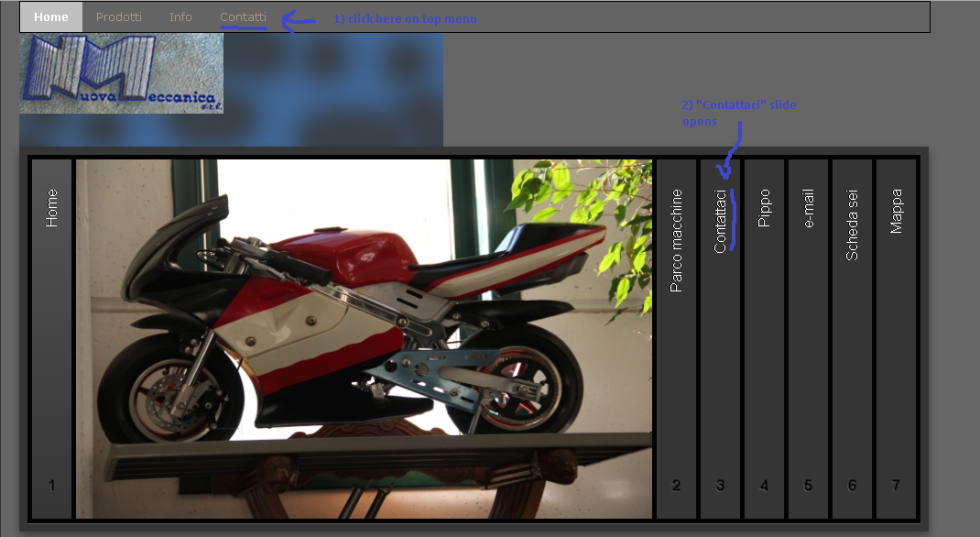Open the Home item in top menu
This screenshot has width=980, height=537.
click(x=50, y=16)
